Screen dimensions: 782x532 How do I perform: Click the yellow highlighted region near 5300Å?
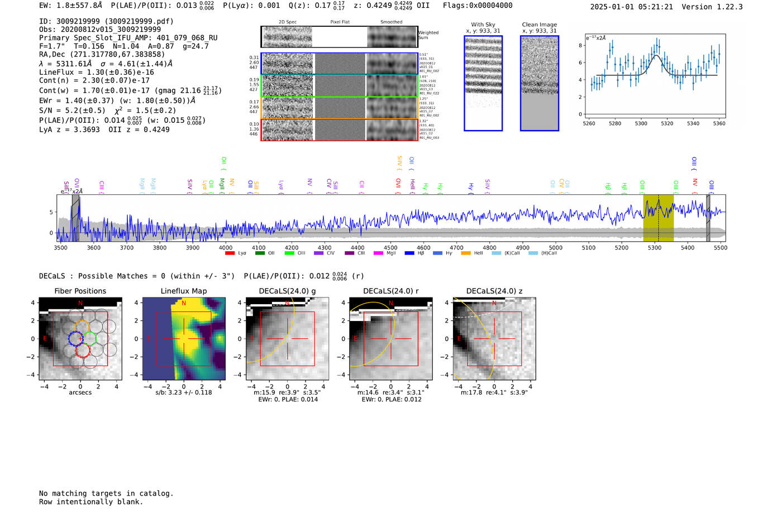(659, 218)
